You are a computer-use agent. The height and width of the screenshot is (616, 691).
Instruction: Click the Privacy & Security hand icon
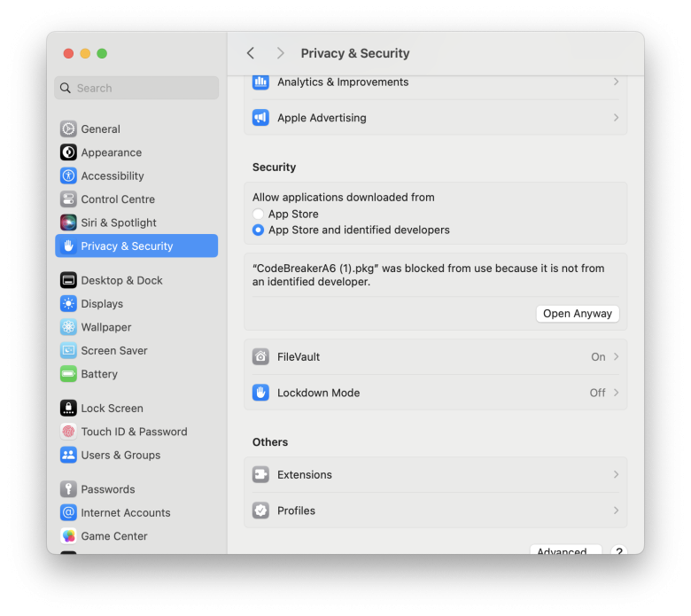(68, 246)
